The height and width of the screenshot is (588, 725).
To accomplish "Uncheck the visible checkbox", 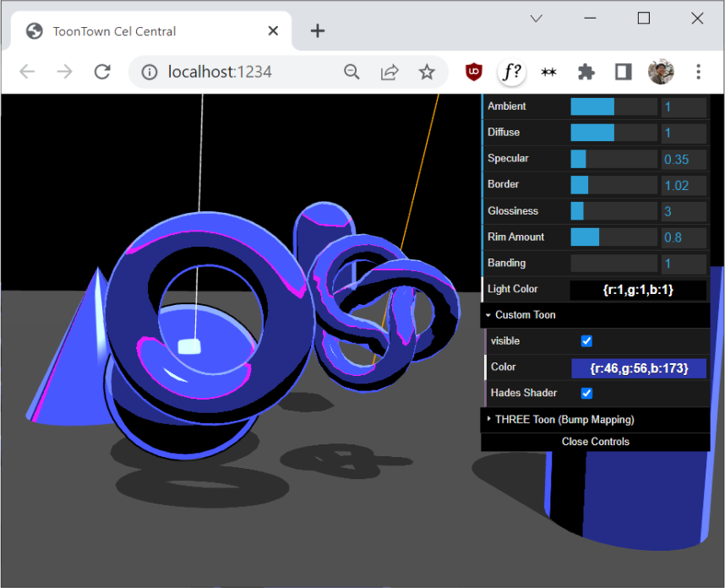I will pos(587,341).
